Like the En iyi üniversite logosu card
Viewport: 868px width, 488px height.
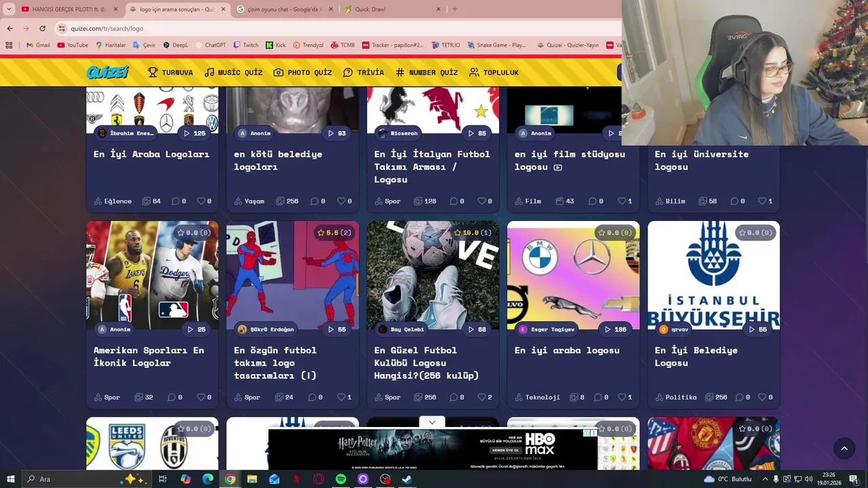click(x=765, y=201)
